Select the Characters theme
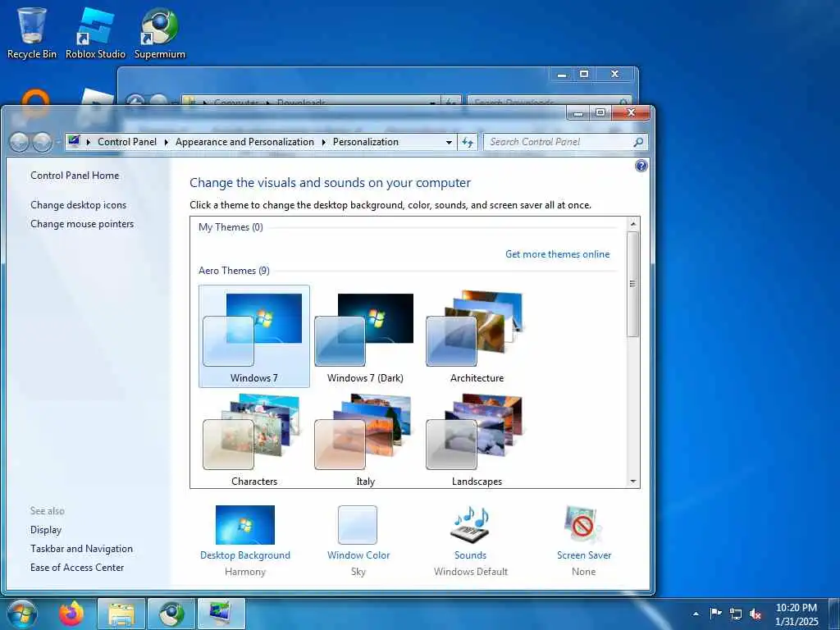The width and height of the screenshot is (840, 630). pos(254,440)
